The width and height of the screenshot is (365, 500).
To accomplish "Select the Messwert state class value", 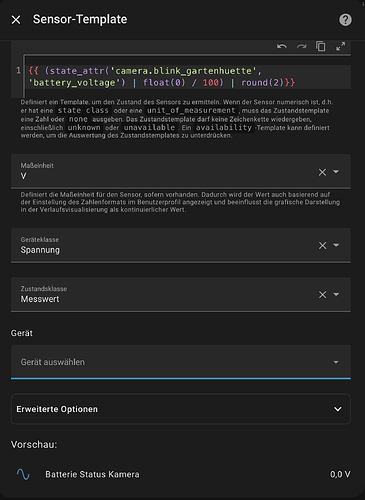I will coord(40,299).
